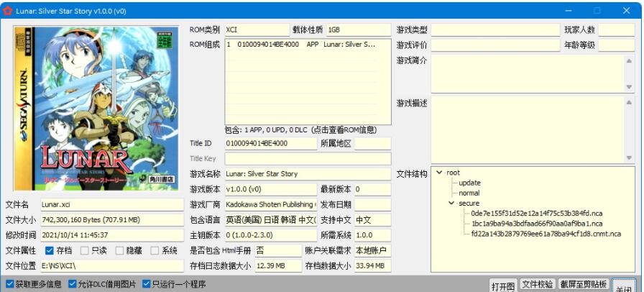Click the 修改时间 field 2021/10/14 11:45:37
This screenshot has height=292, width=644.
coord(112,235)
